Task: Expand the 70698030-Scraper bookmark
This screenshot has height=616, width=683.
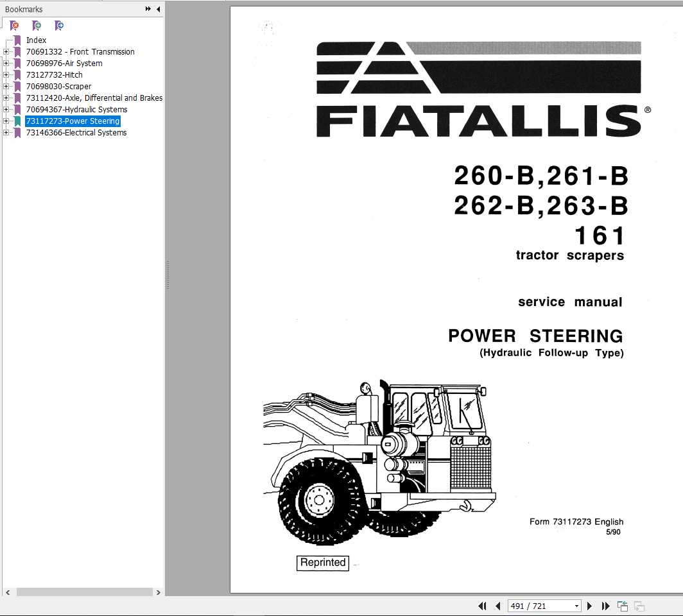Action: [6, 86]
